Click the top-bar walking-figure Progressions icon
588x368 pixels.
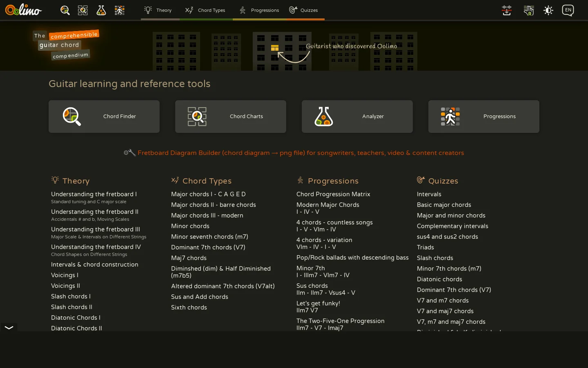120,10
